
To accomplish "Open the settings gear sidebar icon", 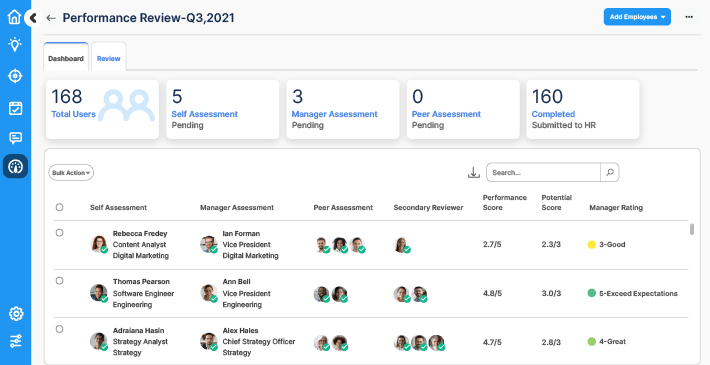I will pyautogui.click(x=16, y=313).
